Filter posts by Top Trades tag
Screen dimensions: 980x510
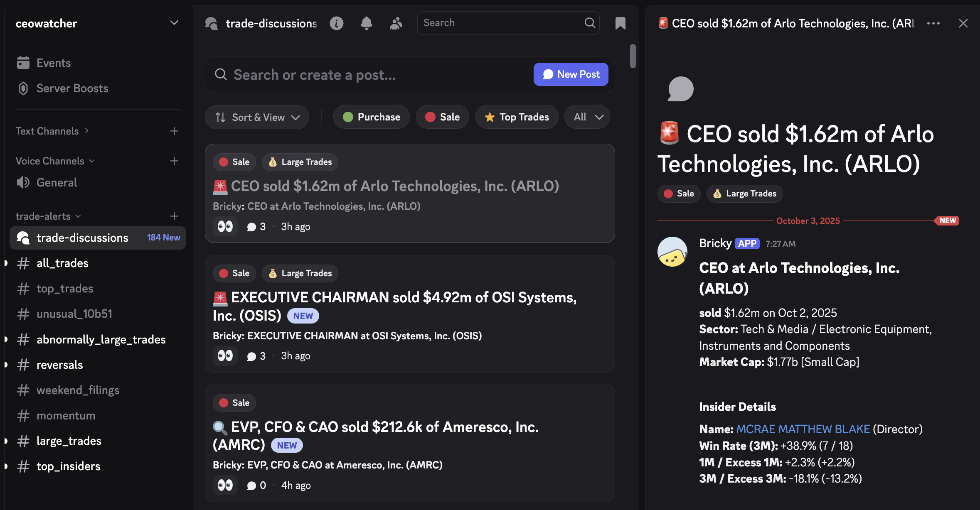(x=517, y=117)
